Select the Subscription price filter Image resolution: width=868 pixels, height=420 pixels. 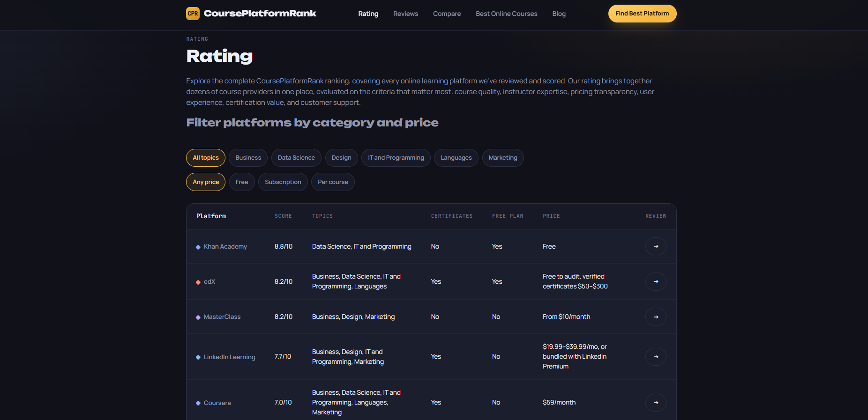click(283, 182)
